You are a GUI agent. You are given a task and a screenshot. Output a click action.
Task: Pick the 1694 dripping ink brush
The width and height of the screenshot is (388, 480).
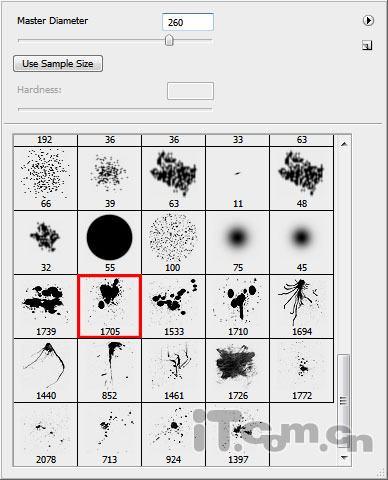301,306
